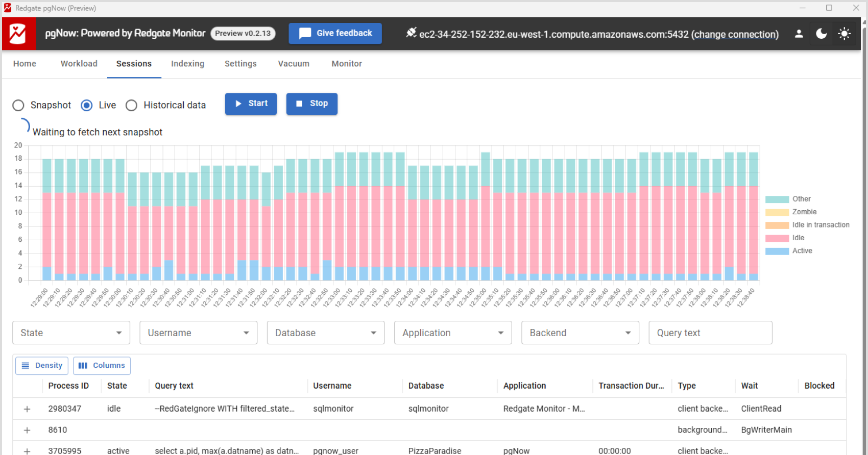Click the Preview v0.2.13 version badge
Image resolution: width=868 pixels, height=455 pixels.
point(243,33)
